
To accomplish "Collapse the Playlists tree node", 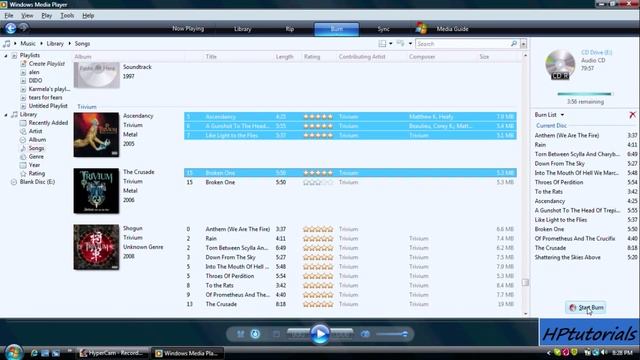I will (6, 56).
